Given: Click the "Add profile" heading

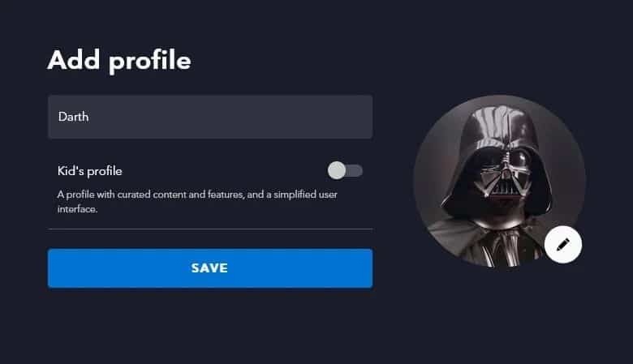Looking at the screenshot, I should [119, 61].
